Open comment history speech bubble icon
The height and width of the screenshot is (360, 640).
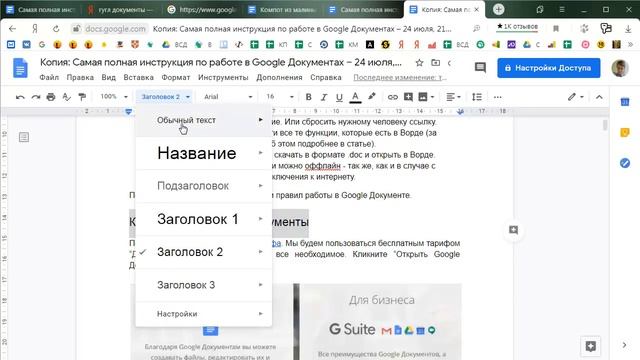(x=480, y=68)
